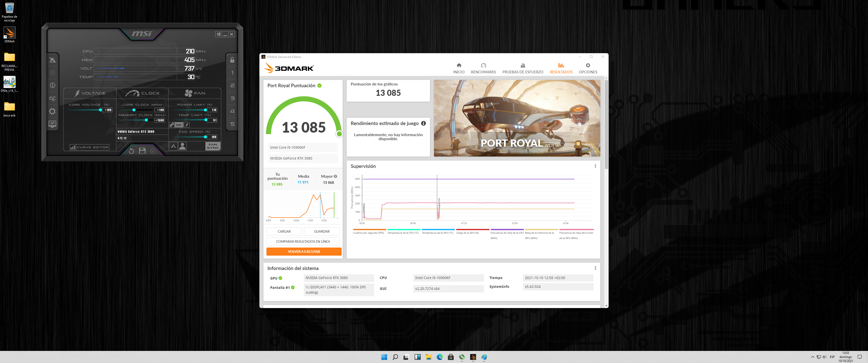Switch to PRUEBAS DE ESFUERZO tab

[x=523, y=68]
